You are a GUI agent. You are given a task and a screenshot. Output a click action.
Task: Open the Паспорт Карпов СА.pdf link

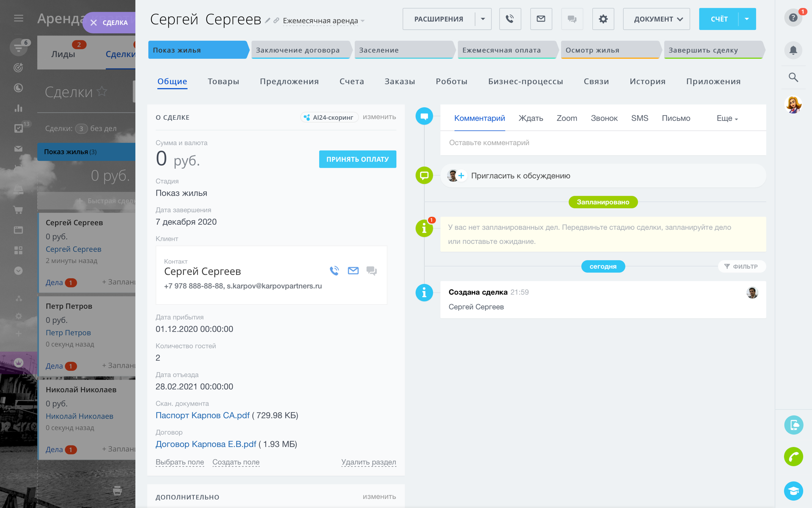[x=203, y=415]
